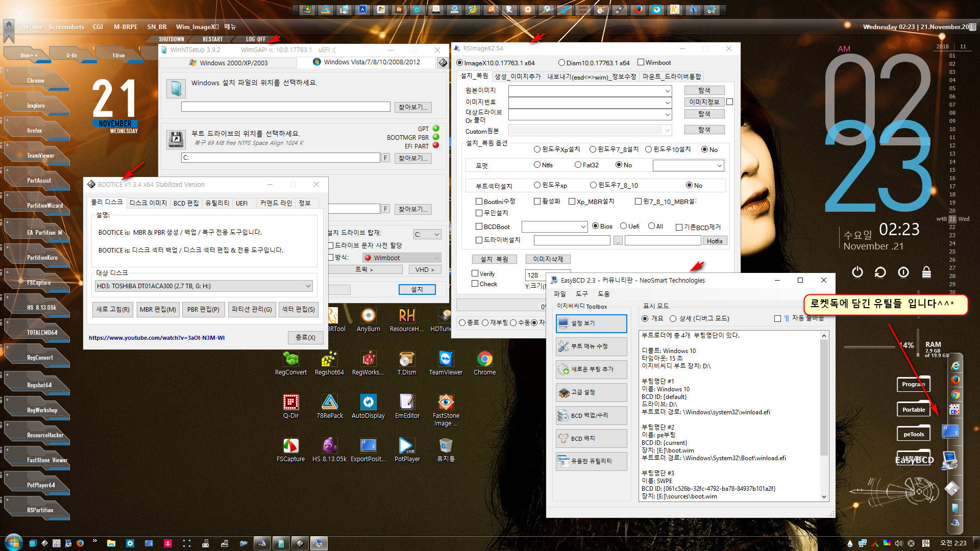Viewport: 980px width, 551px height.
Task: Select the Uefi radio button
Action: pyautogui.click(x=623, y=226)
